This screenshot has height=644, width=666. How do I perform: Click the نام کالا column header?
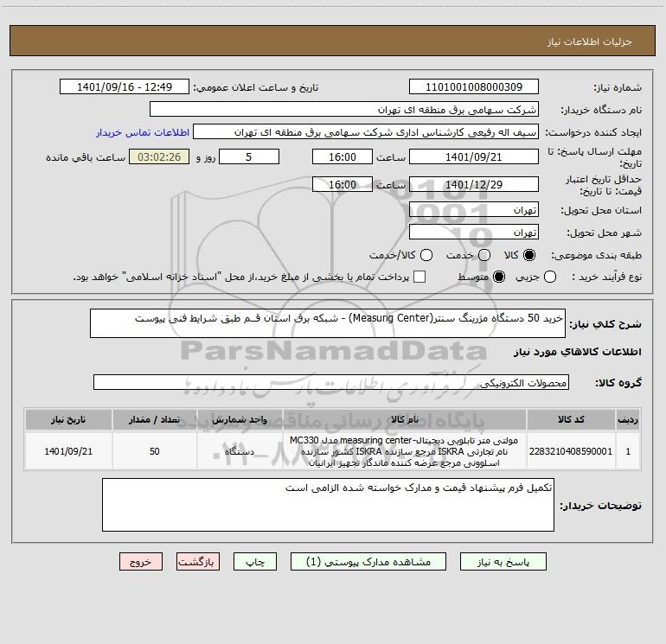(405, 420)
